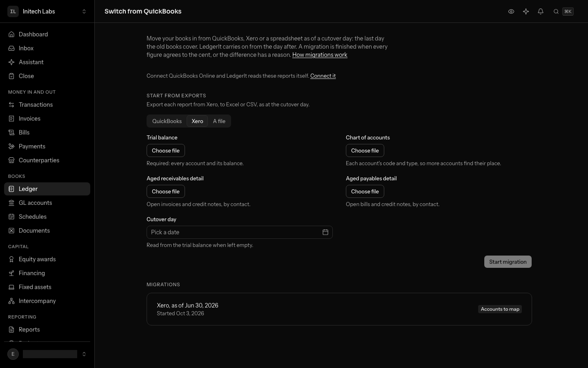Open the sparkle assistant icon in header
Screen dimensions: 588x368
point(526,11)
